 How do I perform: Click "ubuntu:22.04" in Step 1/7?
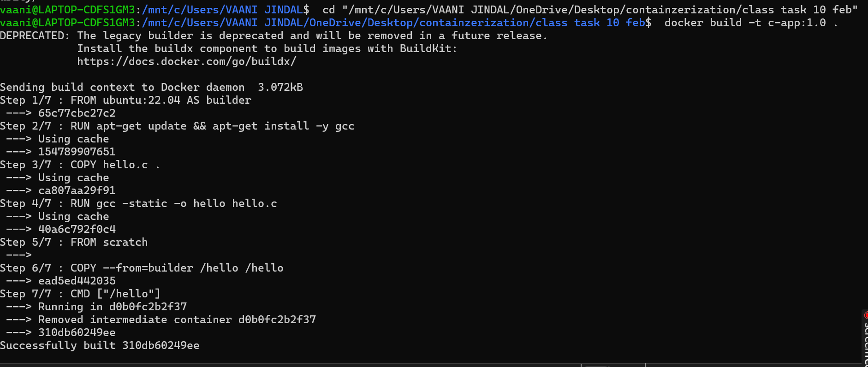(x=142, y=100)
